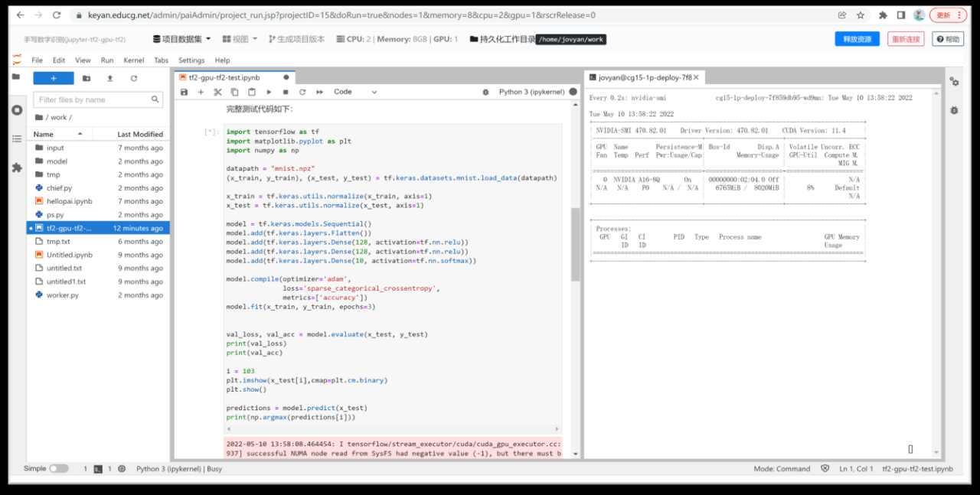Image resolution: width=980 pixels, height=495 pixels.
Task: Restart kernel and run all cells icon
Action: tap(318, 92)
